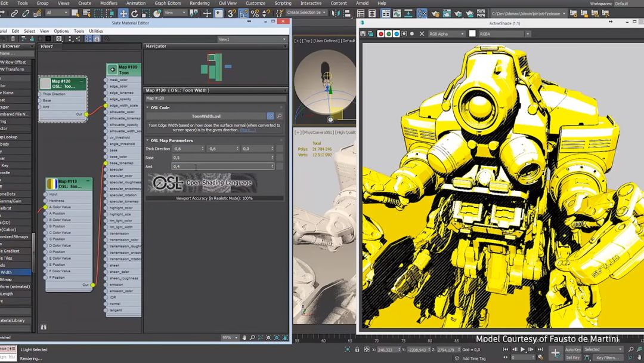The width and height of the screenshot is (644, 363).
Task: Click Add Time Tag
Action: [473, 358]
